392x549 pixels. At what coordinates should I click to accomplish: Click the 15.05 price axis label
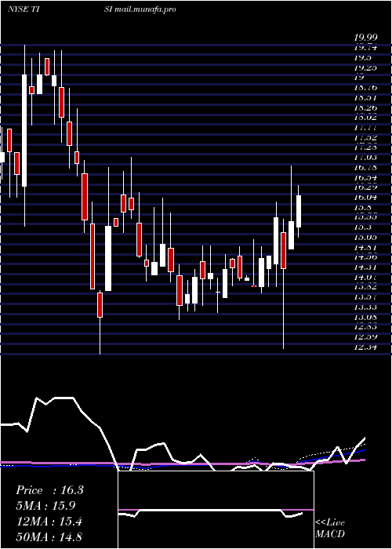click(x=365, y=237)
